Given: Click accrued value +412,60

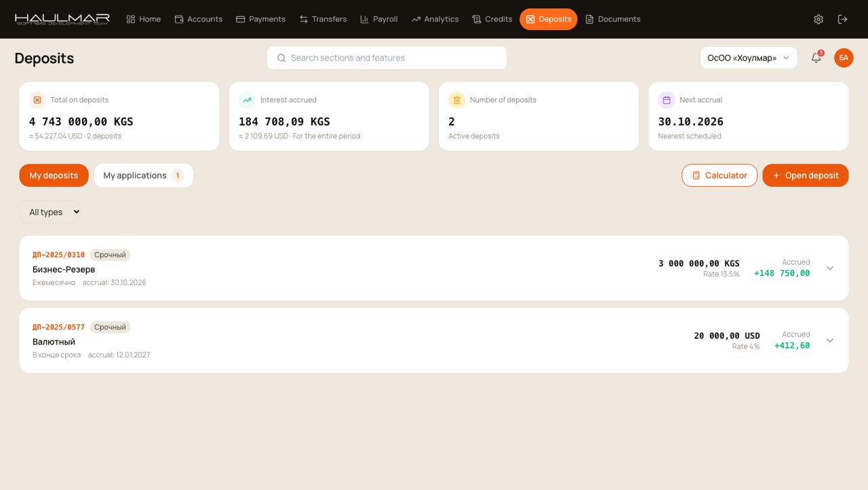Looking at the screenshot, I should pos(792,345).
